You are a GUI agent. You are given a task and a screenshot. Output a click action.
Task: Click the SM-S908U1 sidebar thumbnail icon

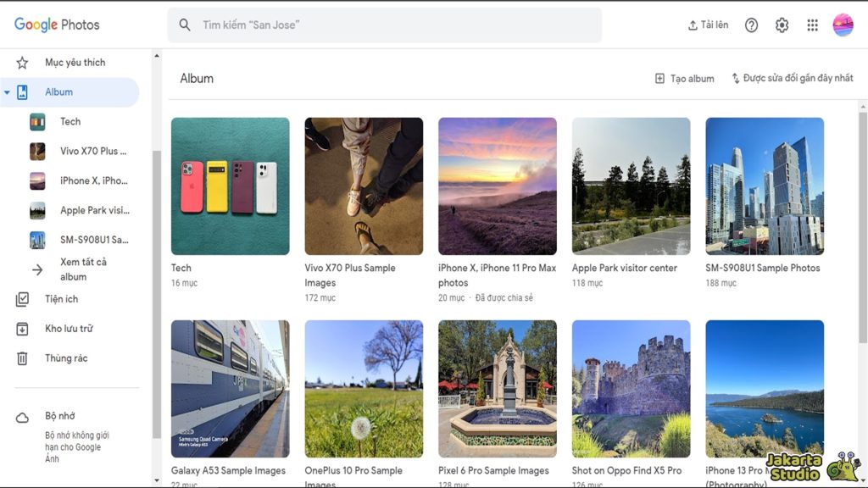[x=37, y=240]
